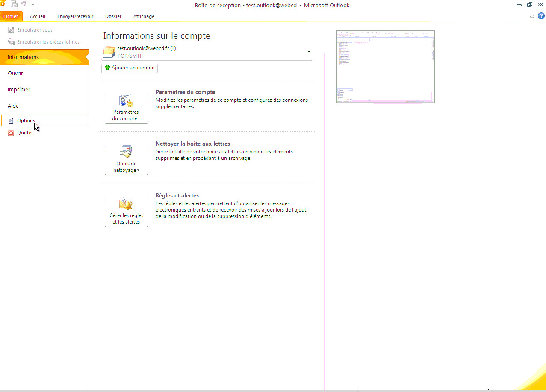This screenshot has width=546, height=392.
Task: Go to the Dossier tab
Action: (113, 16)
